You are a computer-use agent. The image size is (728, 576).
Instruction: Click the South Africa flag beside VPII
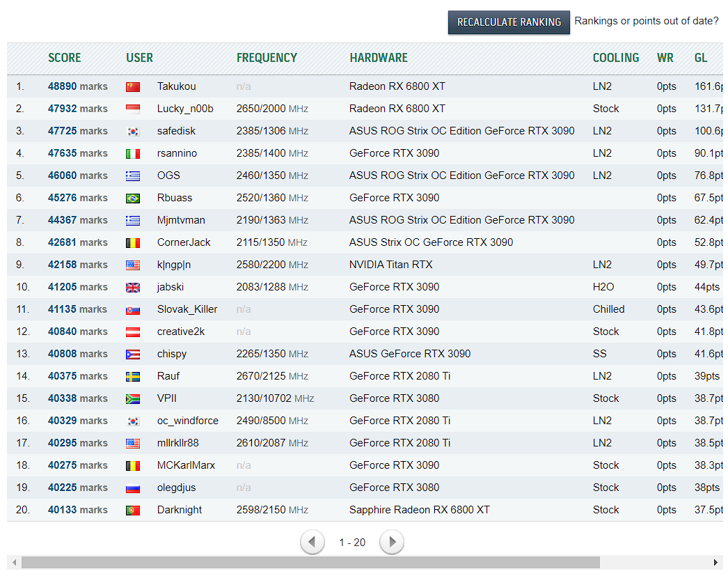click(x=133, y=399)
